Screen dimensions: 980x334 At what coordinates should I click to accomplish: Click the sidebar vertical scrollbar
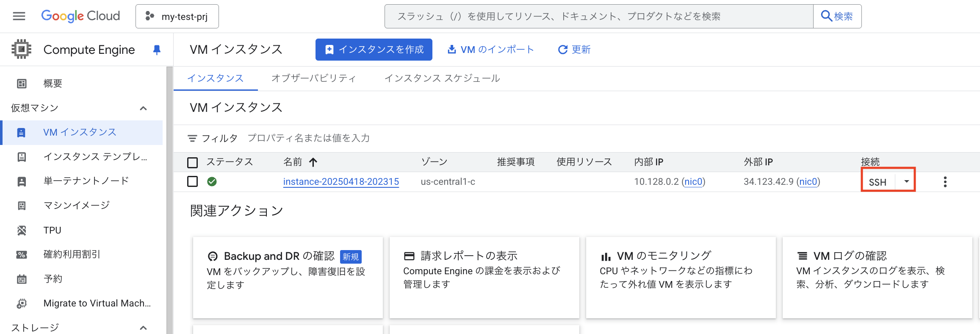coord(170,200)
